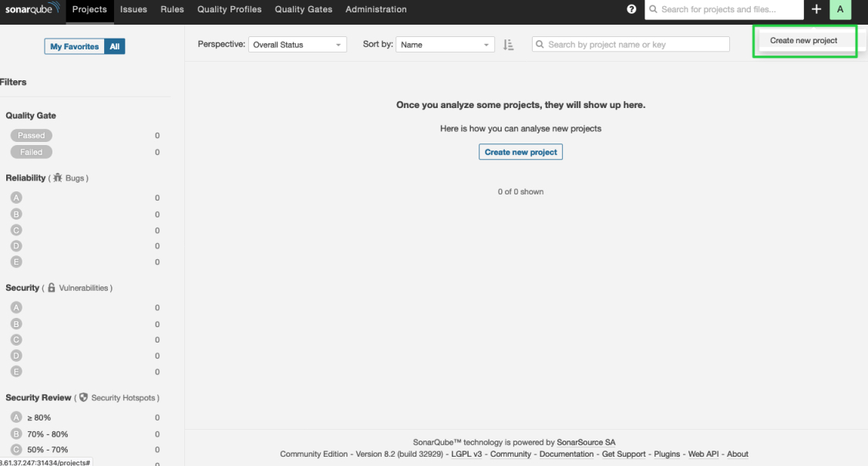Open the Perspective dropdown showing Overall Status
Screen dimensions: 868x466
coord(298,44)
